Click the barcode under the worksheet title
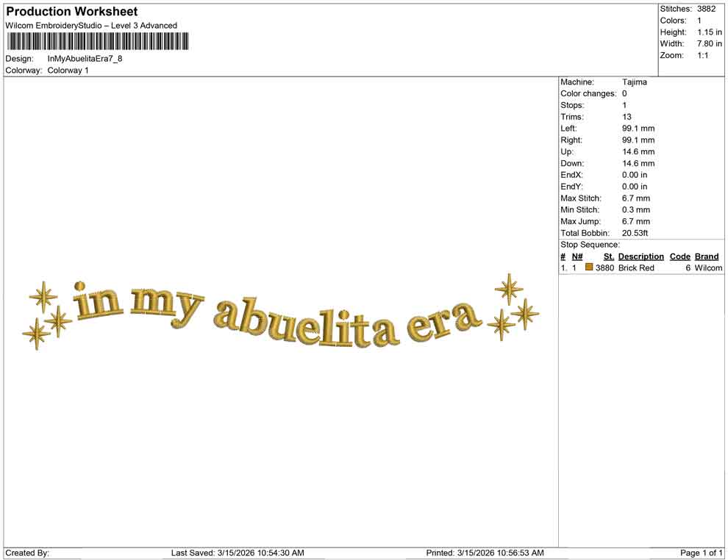Viewport: 728px width, 560px height. [98, 41]
